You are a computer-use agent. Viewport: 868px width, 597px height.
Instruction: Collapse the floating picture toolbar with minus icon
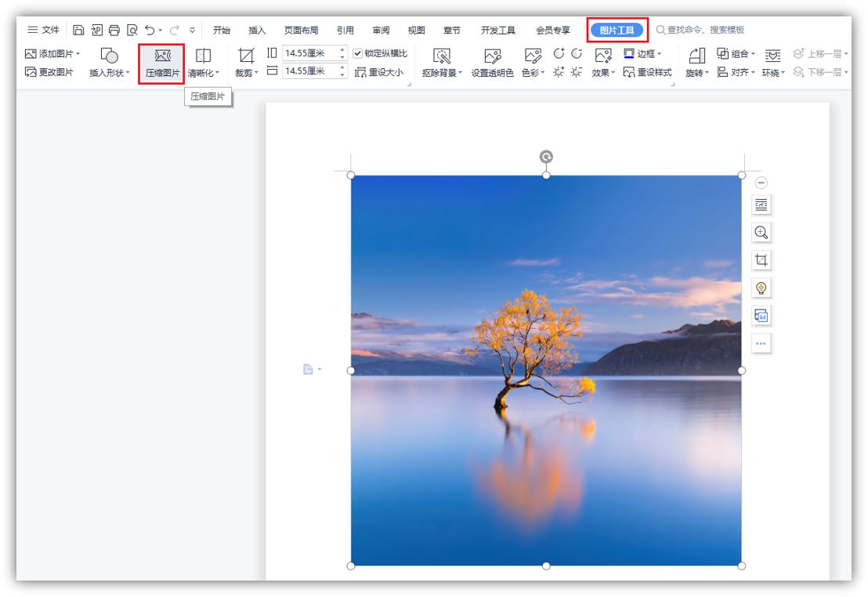[x=761, y=183]
